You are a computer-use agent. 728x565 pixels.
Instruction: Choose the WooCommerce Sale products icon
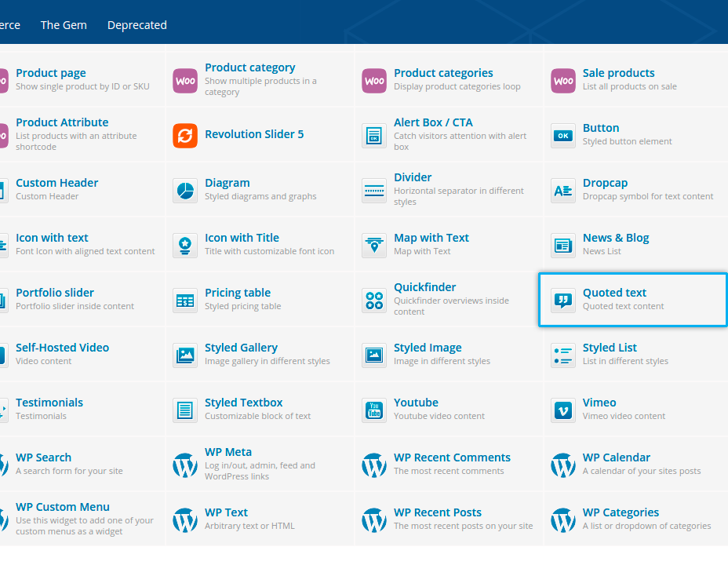point(563,80)
